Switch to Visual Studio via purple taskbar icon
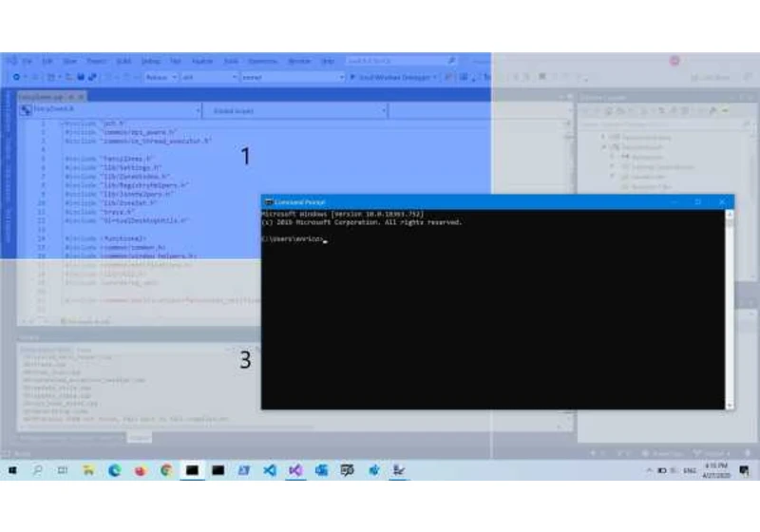Viewport: 760px width, 532px height. (x=295, y=470)
